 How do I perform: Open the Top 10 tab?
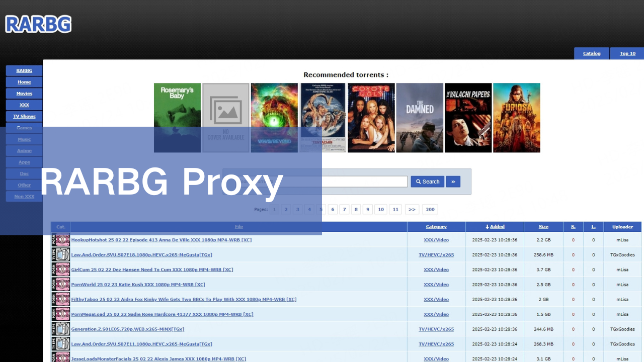pyautogui.click(x=627, y=53)
